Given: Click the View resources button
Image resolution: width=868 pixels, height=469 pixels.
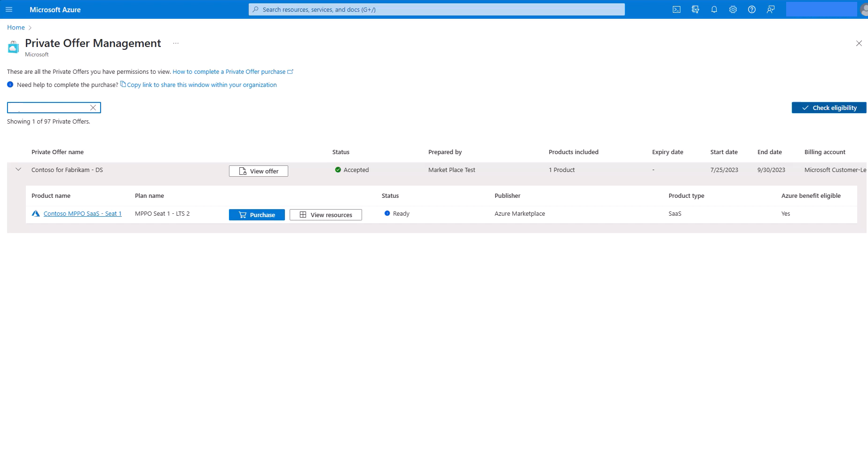Looking at the screenshot, I should 326,215.
